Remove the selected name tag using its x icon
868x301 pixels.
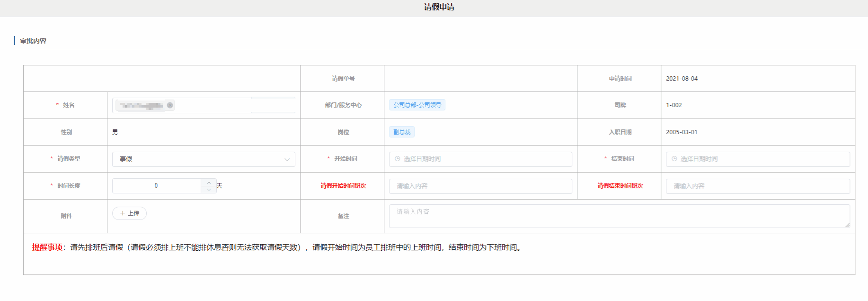170,105
